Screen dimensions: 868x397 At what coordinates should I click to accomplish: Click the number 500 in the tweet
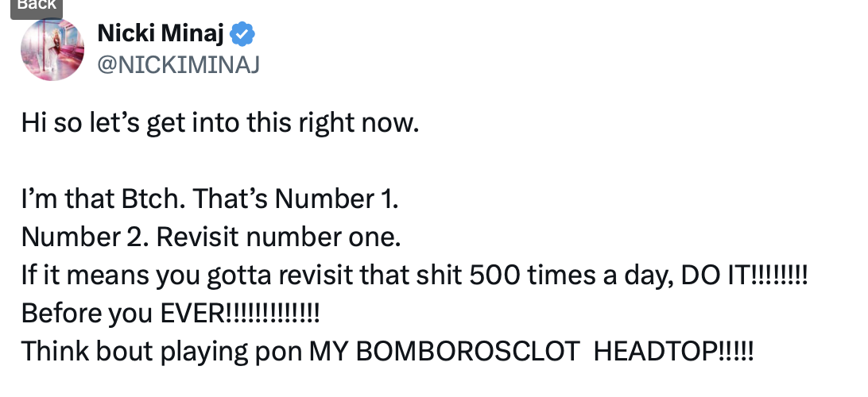pos(495,275)
